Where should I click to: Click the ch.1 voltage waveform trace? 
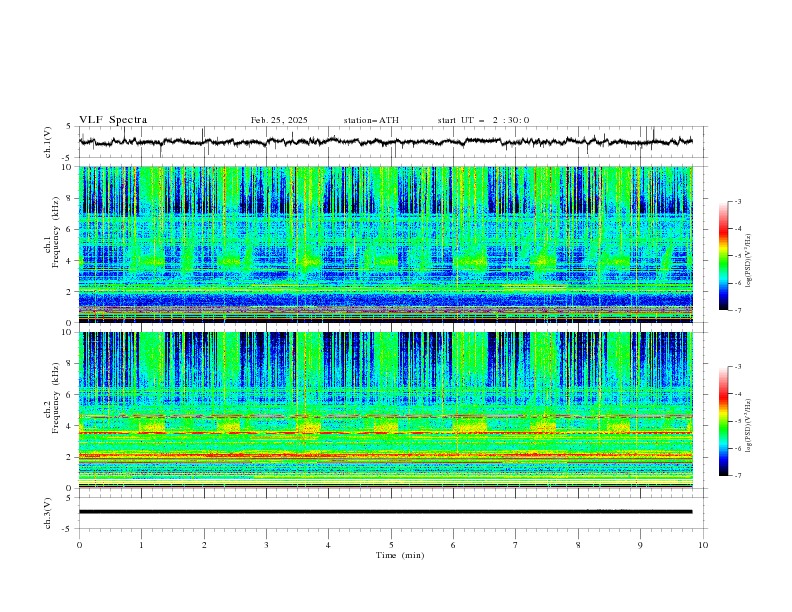tap(386, 141)
